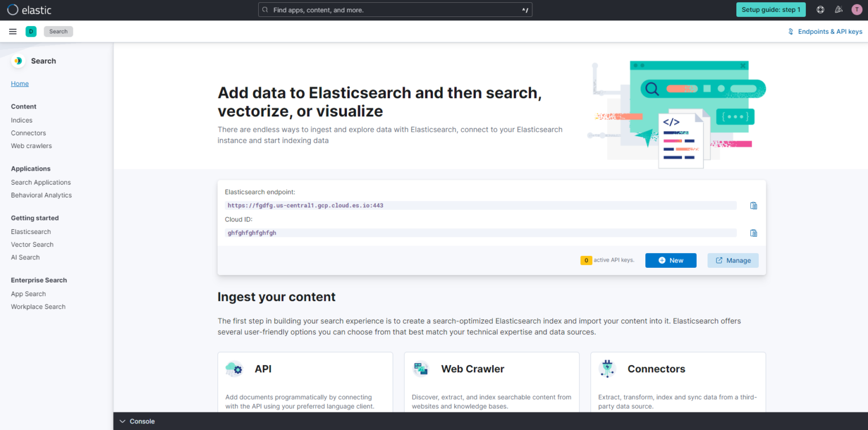868x430 pixels.
Task: Click the Web Crawler spider icon
Action: click(420, 368)
